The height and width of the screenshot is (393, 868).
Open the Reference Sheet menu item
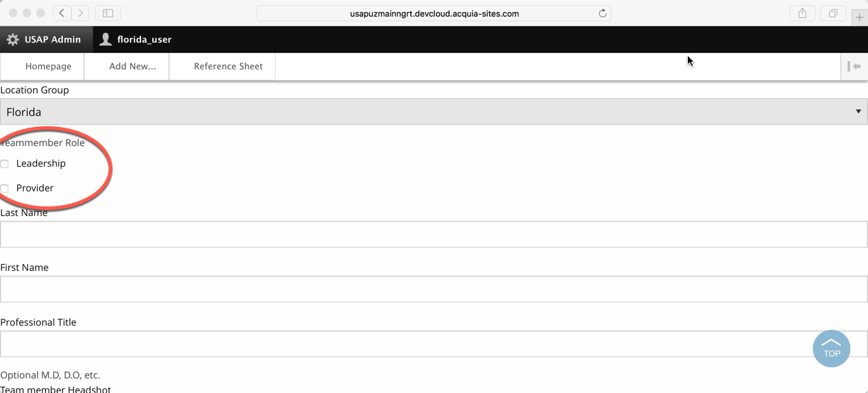(x=228, y=67)
